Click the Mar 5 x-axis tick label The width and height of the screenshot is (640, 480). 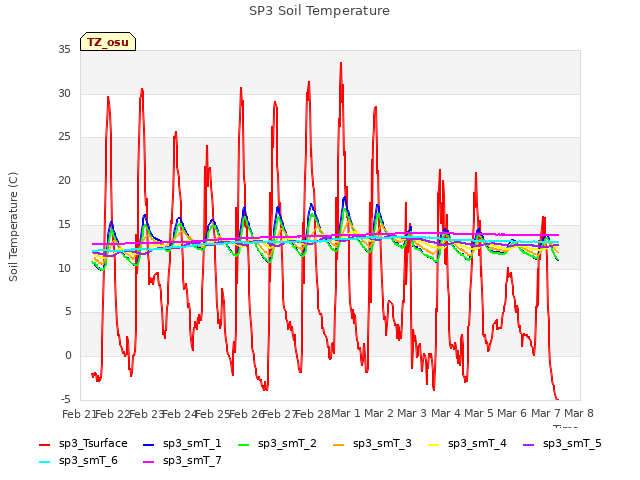[x=479, y=413]
